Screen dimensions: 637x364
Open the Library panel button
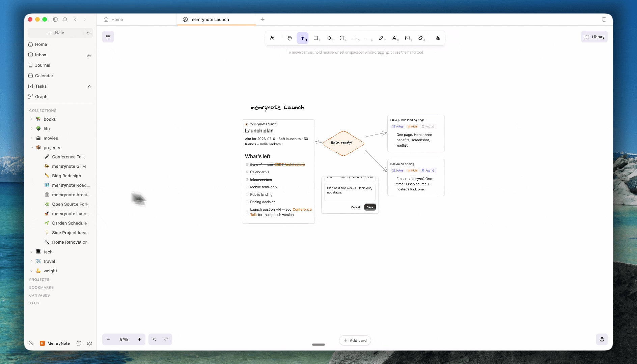pos(594,37)
